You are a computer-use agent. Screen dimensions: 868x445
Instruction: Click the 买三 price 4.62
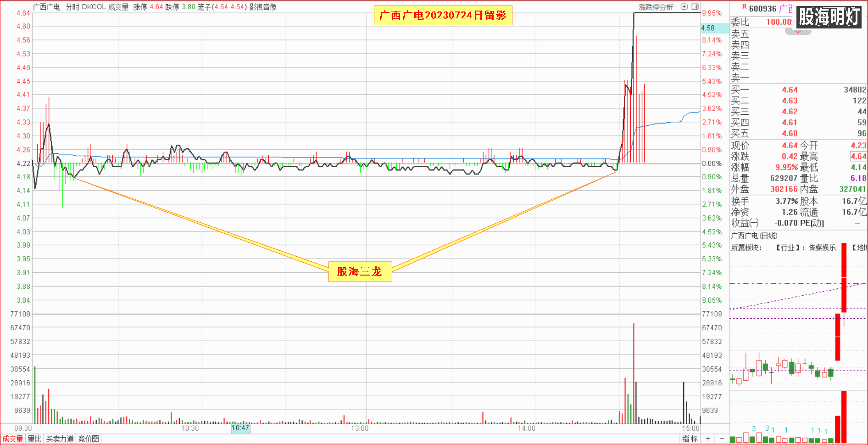(x=790, y=112)
